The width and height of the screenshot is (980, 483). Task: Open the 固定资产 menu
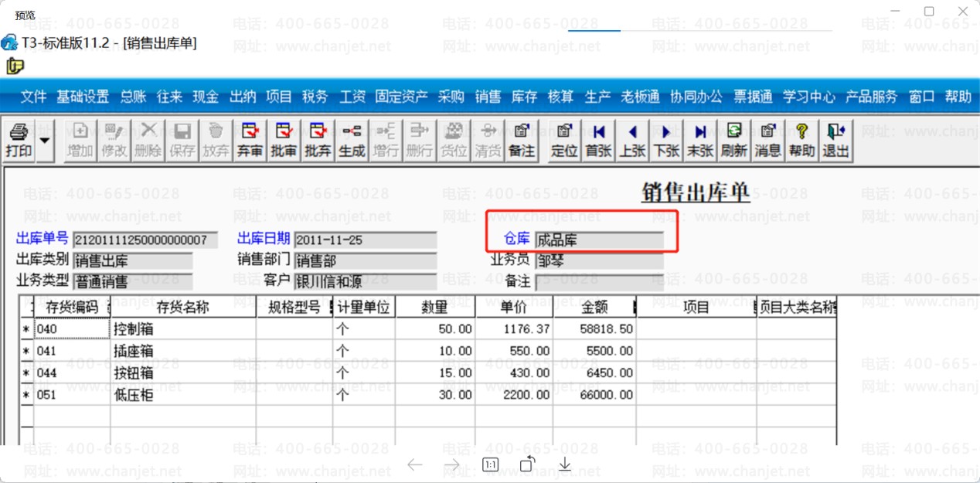point(402,97)
